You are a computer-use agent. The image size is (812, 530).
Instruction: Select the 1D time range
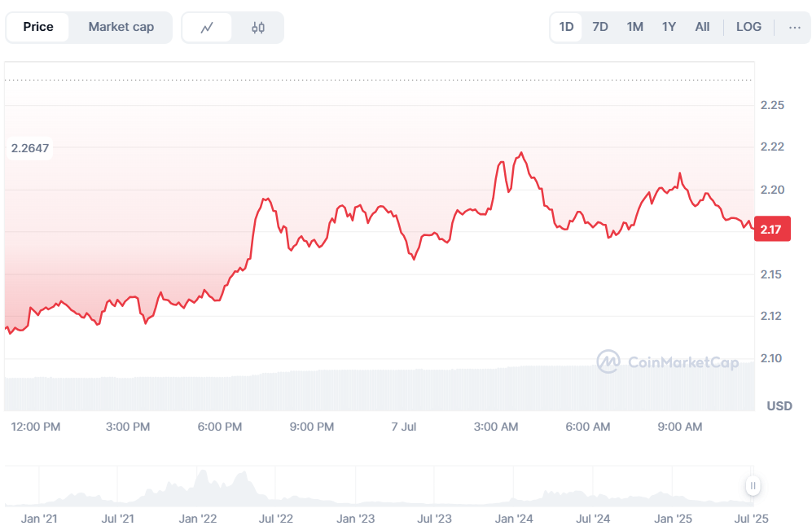coord(566,27)
